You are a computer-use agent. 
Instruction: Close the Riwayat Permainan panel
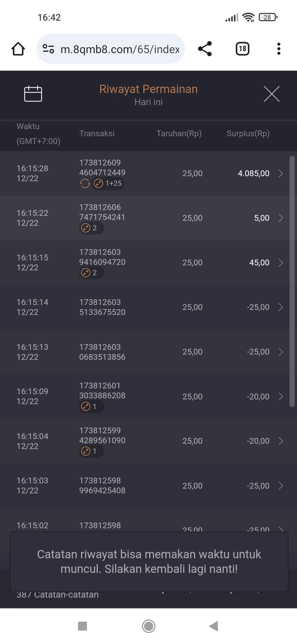(x=271, y=94)
